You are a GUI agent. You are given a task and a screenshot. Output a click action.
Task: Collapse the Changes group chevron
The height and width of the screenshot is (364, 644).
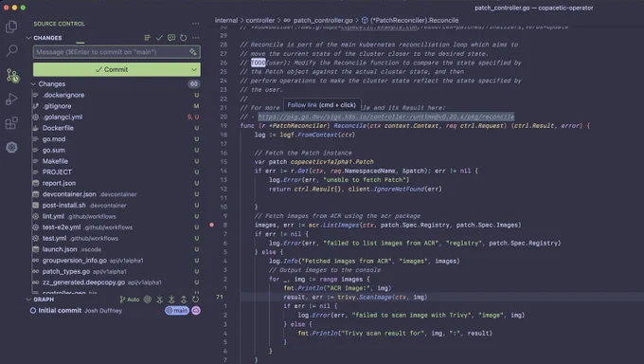33,84
